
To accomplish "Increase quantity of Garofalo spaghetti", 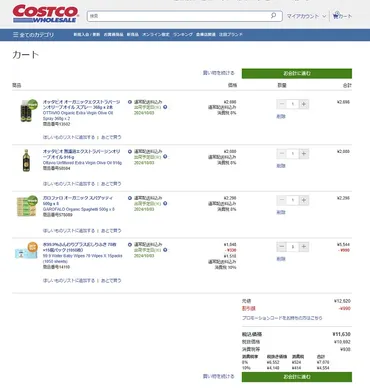I will [304, 200].
